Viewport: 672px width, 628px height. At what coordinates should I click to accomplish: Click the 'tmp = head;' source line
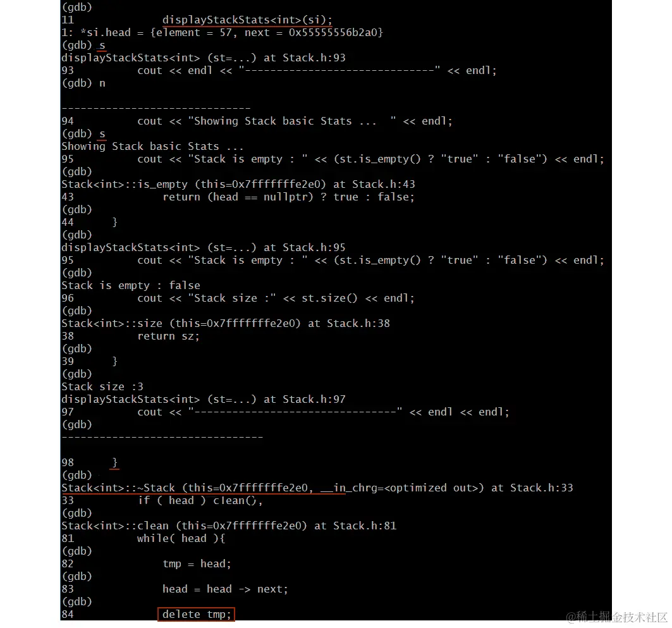[197, 563]
